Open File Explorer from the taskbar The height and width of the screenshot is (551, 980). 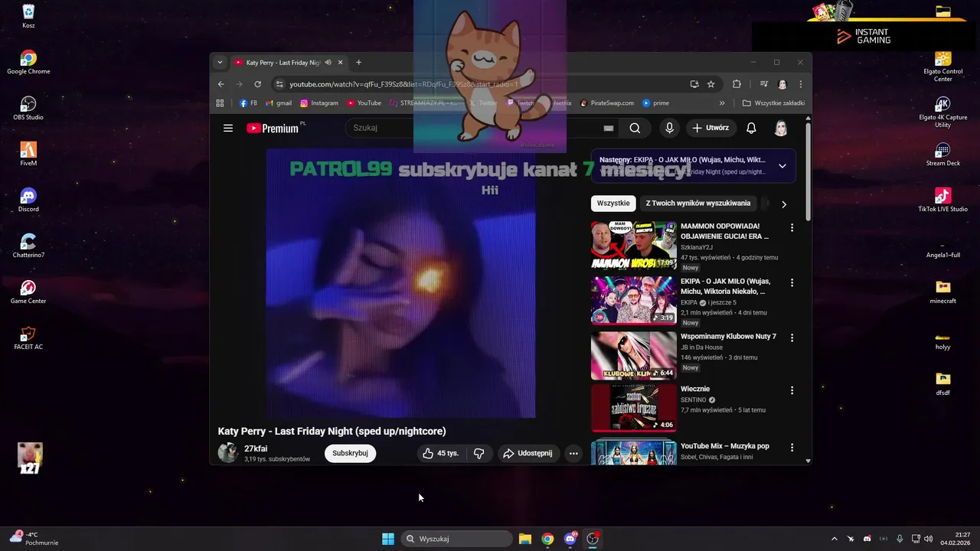coord(524,539)
